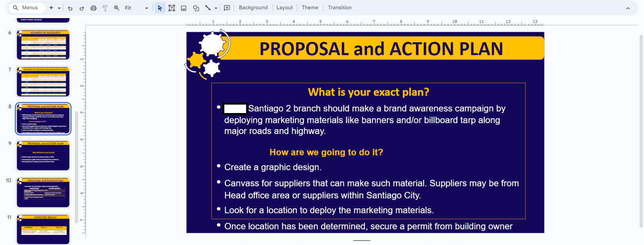Image resolution: width=644 pixels, height=245 pixels.
Task: Select slide 6 Sources of Accounts thumbnail
Action: (43, 45)
